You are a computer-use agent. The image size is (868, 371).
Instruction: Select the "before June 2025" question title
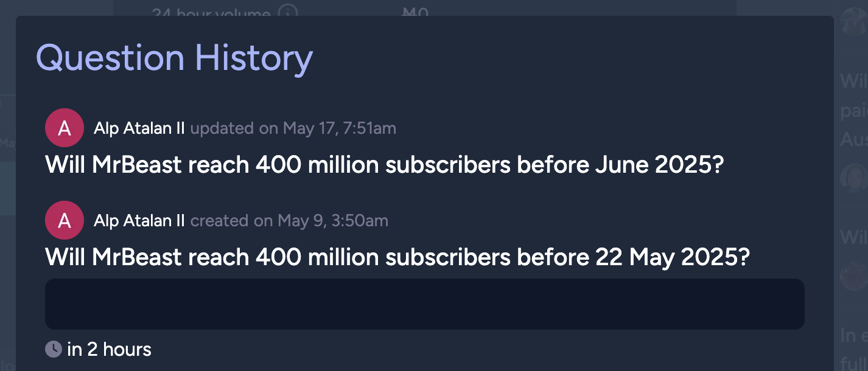384,165
